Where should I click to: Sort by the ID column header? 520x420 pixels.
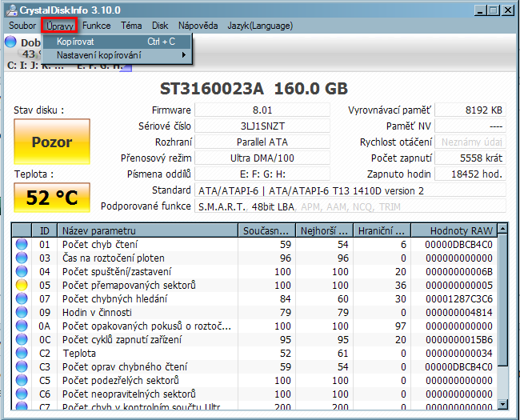click(x=45, y=230)
